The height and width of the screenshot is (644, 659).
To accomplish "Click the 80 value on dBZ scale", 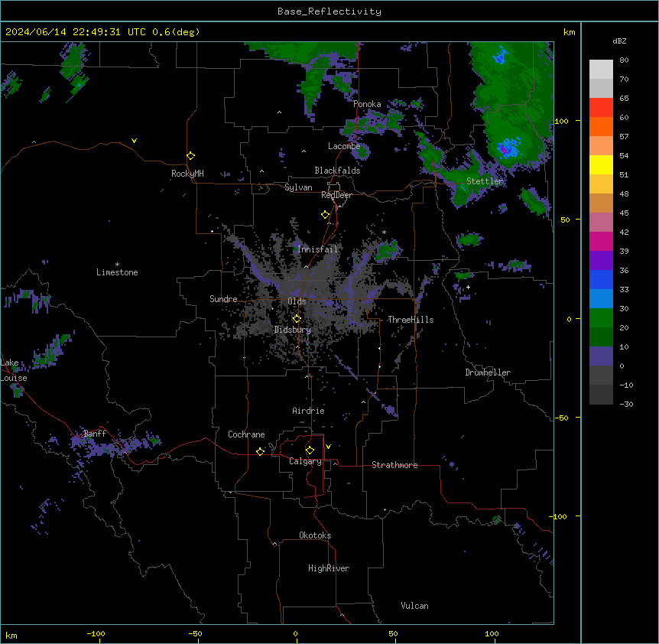I will tap(624, 60).
